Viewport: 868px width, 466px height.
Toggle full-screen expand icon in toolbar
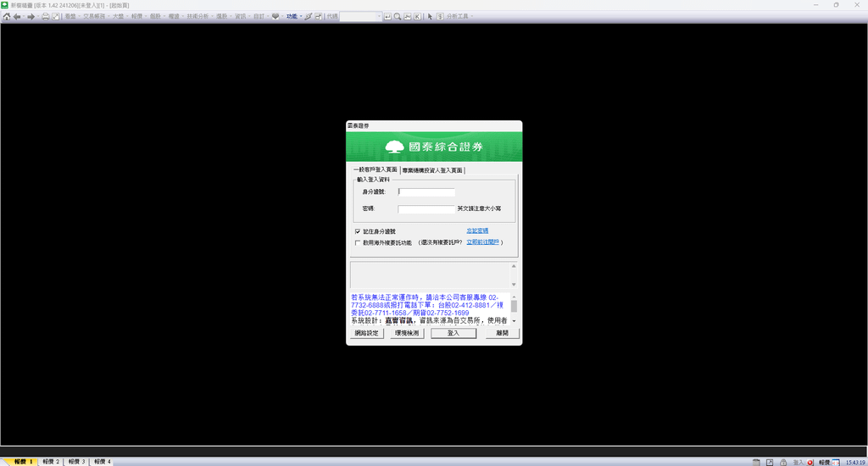point(55,17)
